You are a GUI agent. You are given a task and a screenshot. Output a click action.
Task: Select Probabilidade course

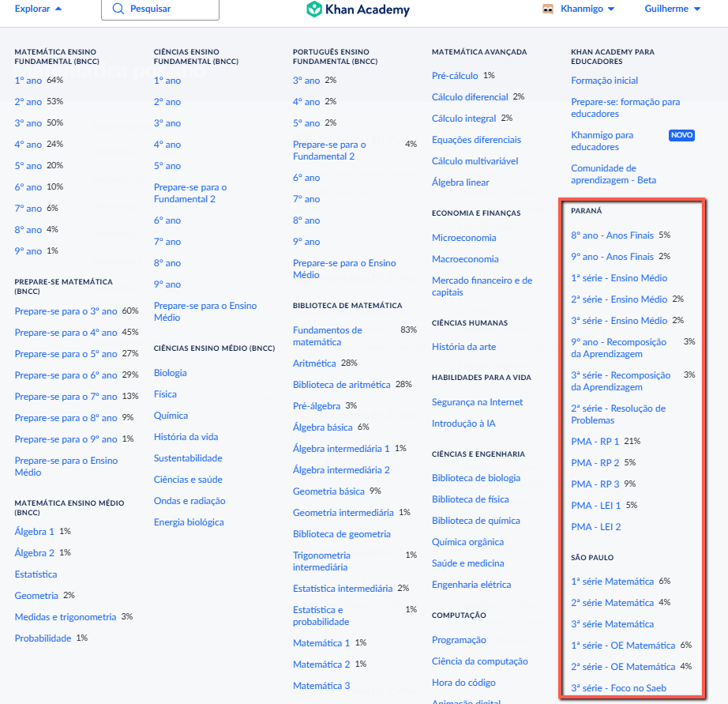[43, 638]
